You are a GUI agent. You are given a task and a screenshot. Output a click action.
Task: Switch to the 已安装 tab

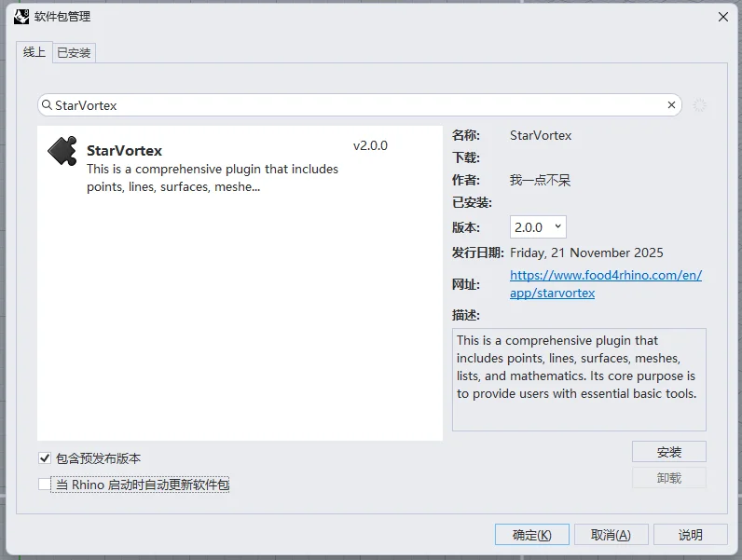74,52
